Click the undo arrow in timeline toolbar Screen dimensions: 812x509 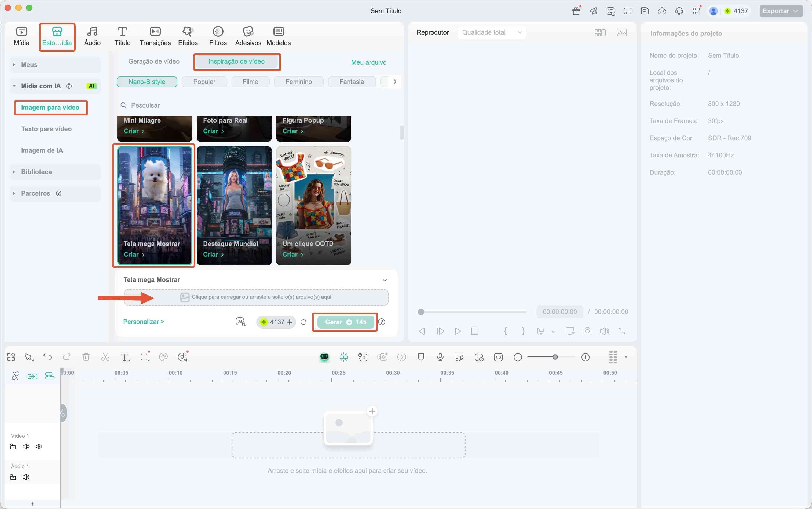(47, 357)
